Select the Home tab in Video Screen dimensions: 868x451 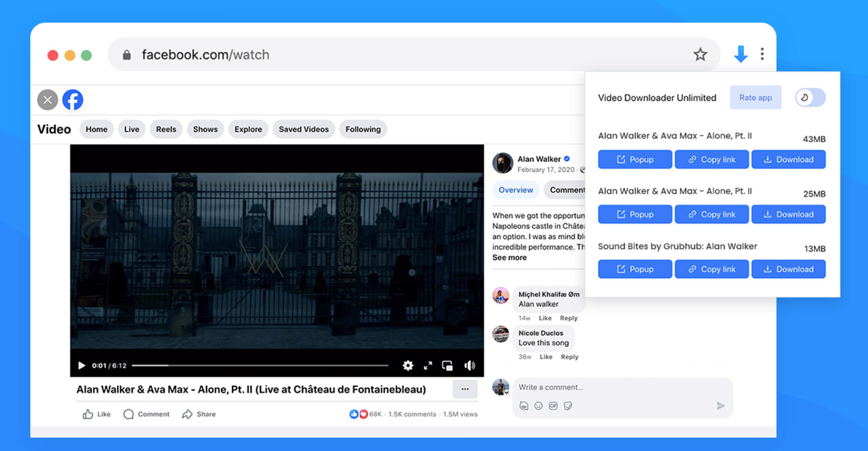pos(97,130)
